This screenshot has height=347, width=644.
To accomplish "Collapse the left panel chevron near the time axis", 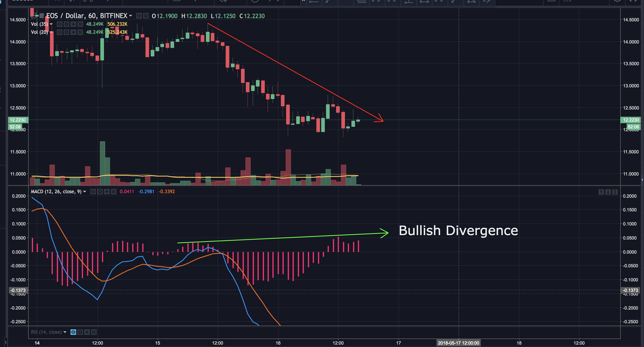I will pyautogui.click(x=5, y=342).
